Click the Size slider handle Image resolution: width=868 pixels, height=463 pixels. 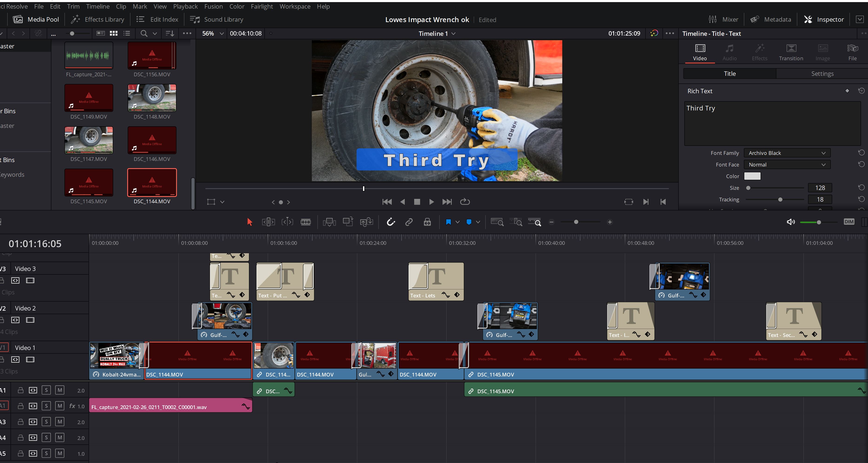coord(748,188)
